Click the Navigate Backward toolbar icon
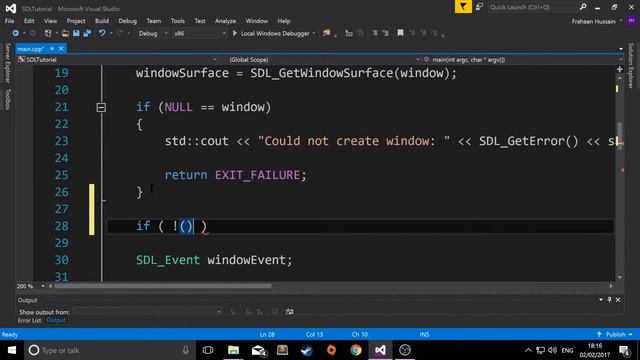Screen dimensions: 640x360 tap(16, 33)
